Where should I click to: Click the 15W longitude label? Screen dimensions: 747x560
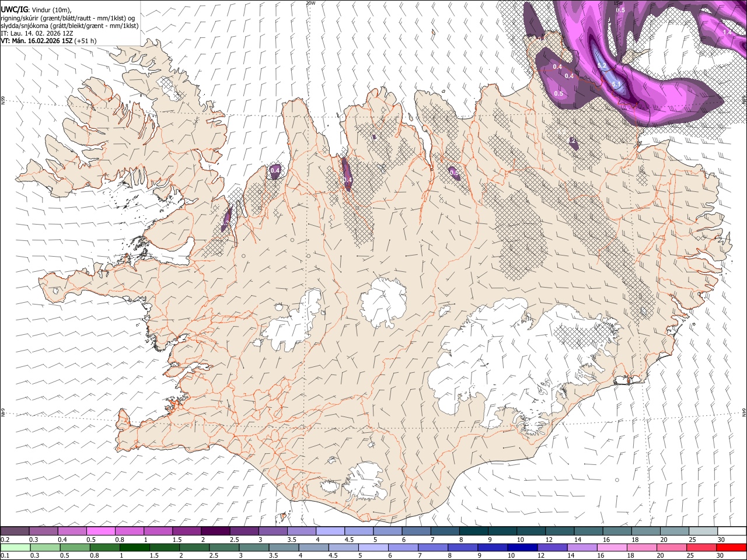(x=619, y=3)
